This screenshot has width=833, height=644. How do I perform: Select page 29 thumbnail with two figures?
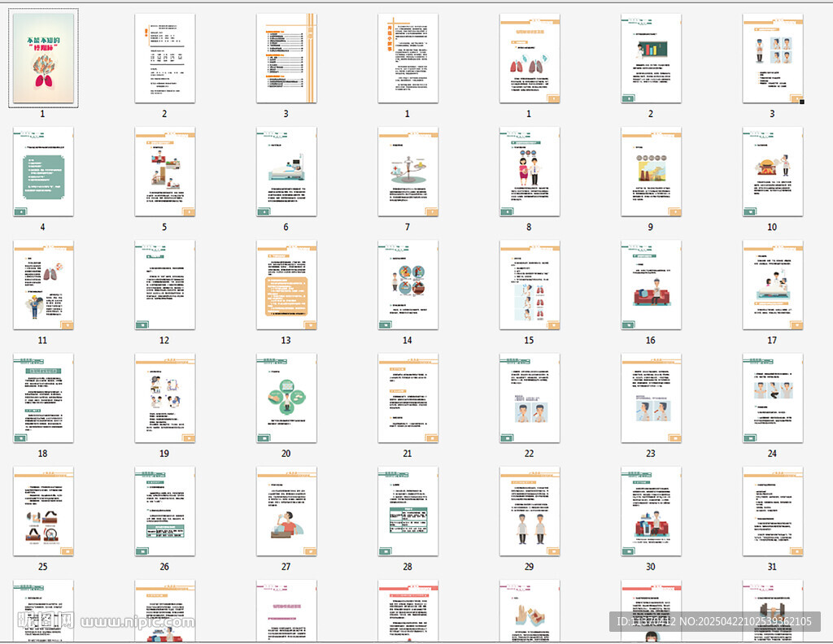[x=530, y=511]
